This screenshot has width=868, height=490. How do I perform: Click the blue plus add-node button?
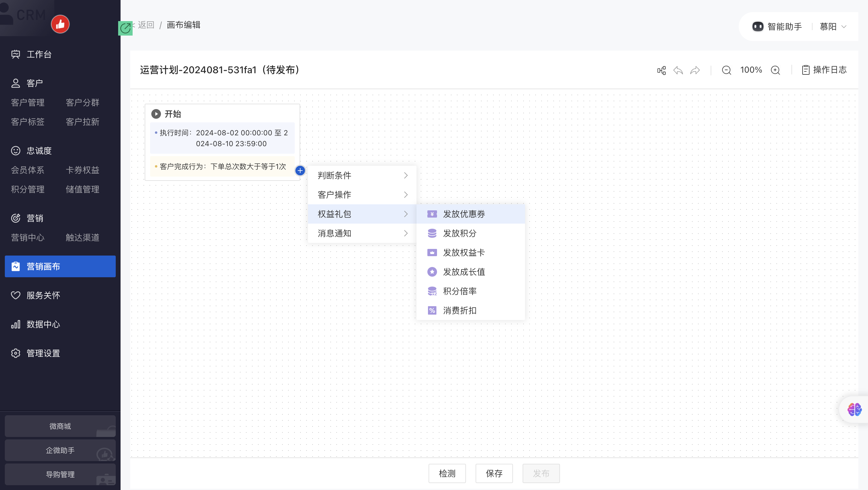[x=300, y=171]
